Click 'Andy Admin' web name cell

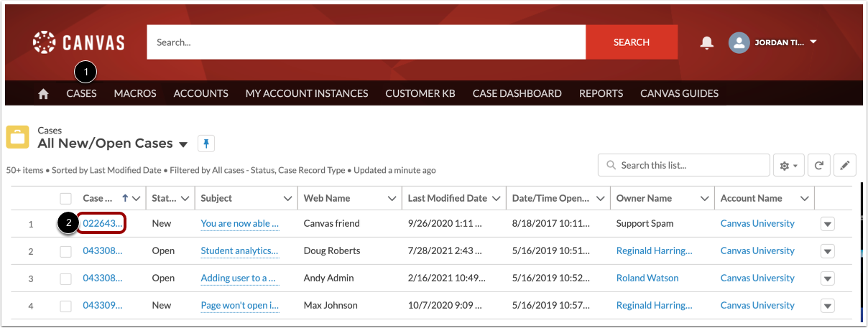pos(329,278)
